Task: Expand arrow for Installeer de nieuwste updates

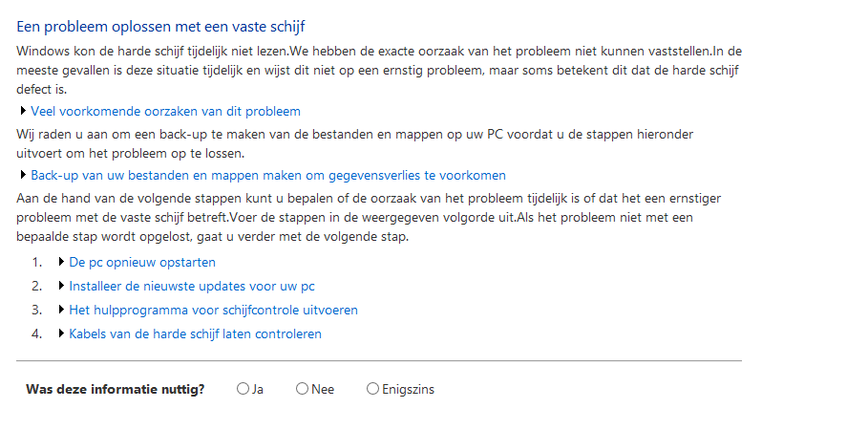Action: 61,286
